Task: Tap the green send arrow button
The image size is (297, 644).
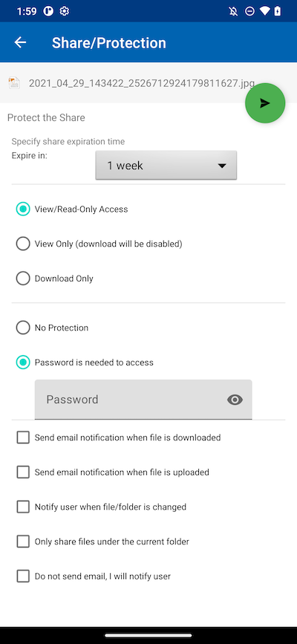Action: coord(265,103)
